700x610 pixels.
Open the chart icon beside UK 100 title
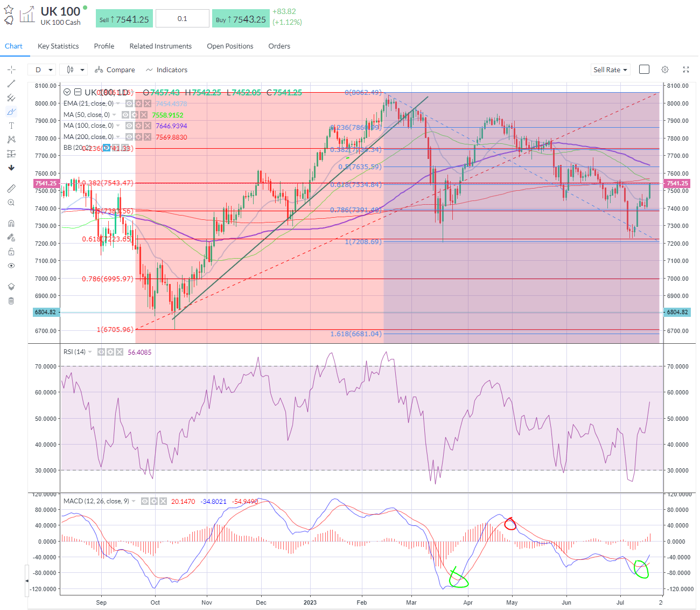pos(27,15)
